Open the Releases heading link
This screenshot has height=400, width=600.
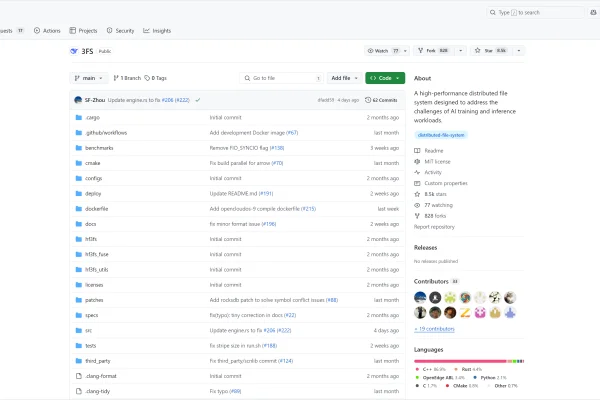(426, 248)
